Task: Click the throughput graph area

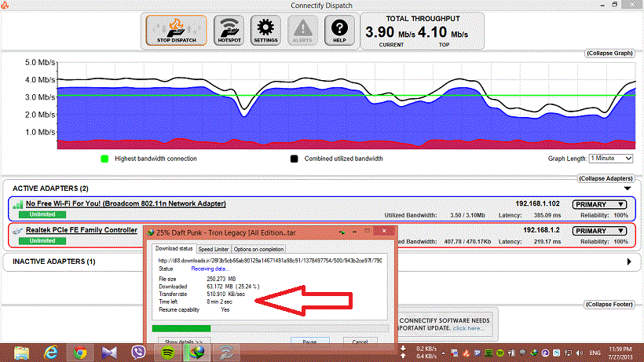Action: 346,105
